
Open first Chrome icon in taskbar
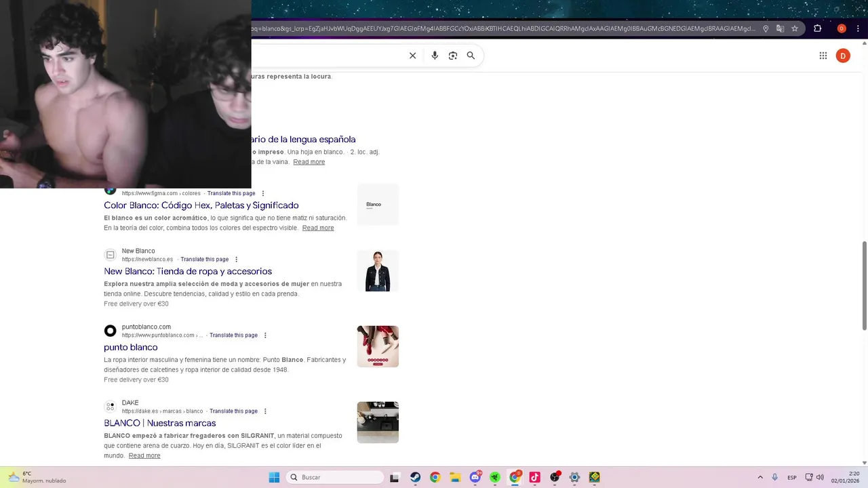click(435, 477)
